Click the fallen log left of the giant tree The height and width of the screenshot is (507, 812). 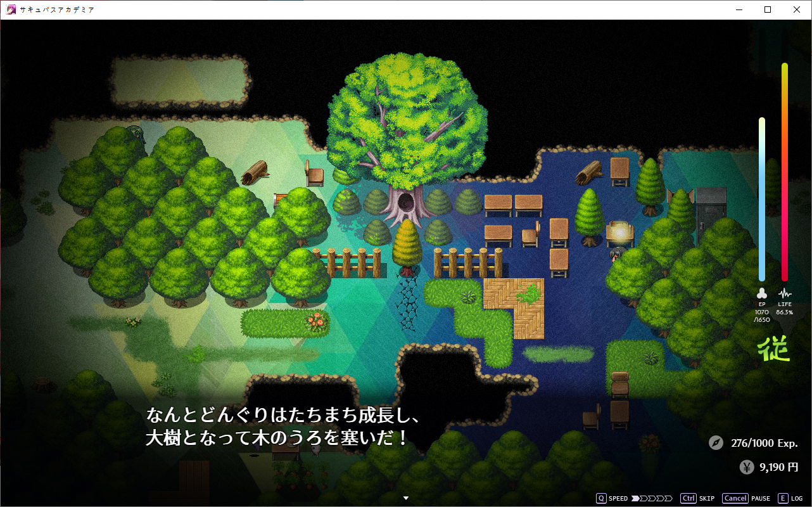coord(255,172)
